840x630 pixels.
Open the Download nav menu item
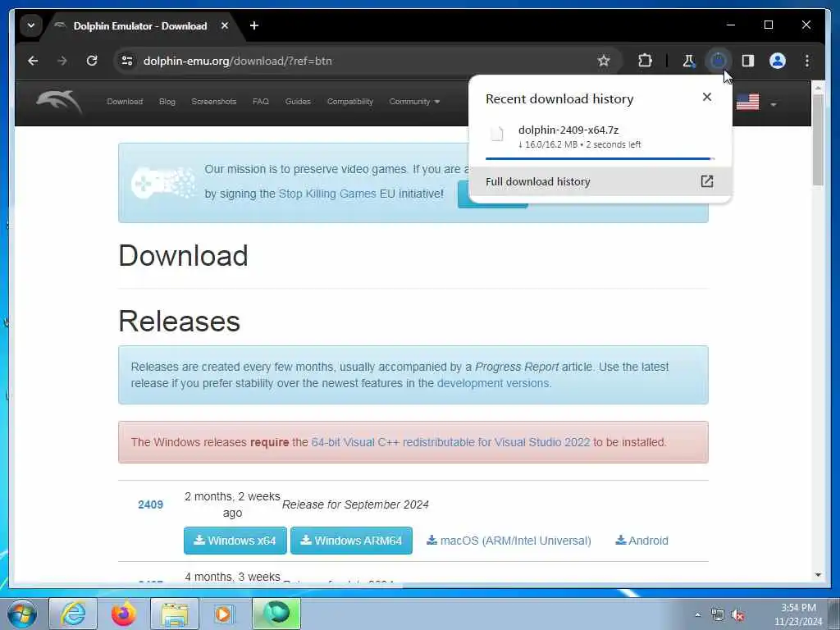point(125,101)
